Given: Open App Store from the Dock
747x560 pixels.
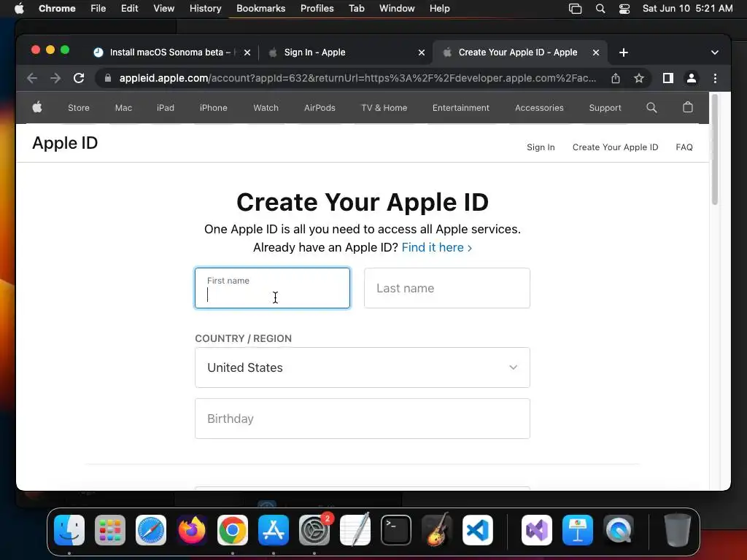Looking at the screenshot, I should (x=274, y=530).
